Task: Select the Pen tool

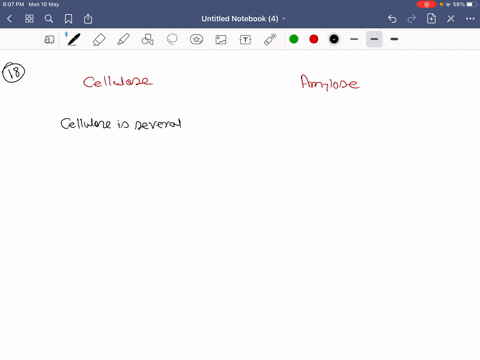Action: (x=74, y=39)
